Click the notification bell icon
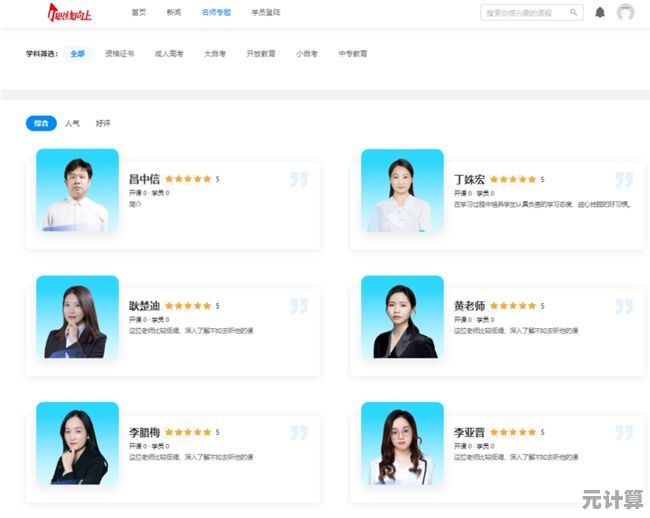 tap(600, 13)
